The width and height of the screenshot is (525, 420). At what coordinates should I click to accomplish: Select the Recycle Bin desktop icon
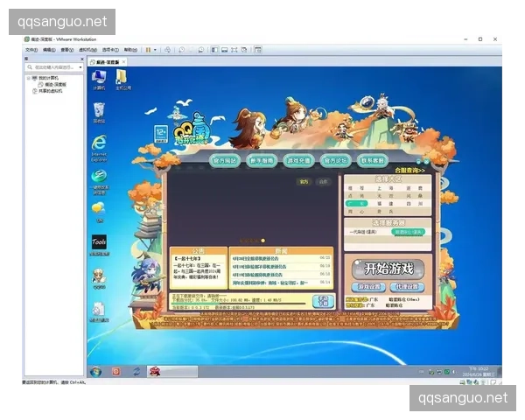coord(99,113)
